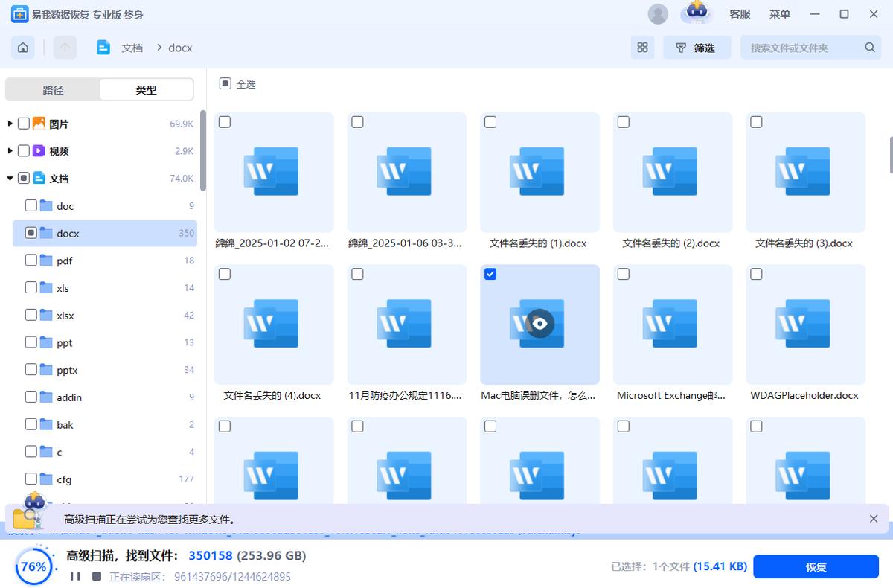Click the 视频 category icon
Image resolution: width=893 pixels, height=588 pixels.
click(x=39, y=151)
